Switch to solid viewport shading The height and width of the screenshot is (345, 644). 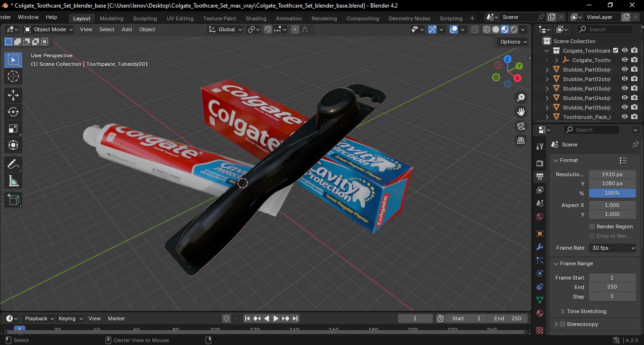[496, 29]
